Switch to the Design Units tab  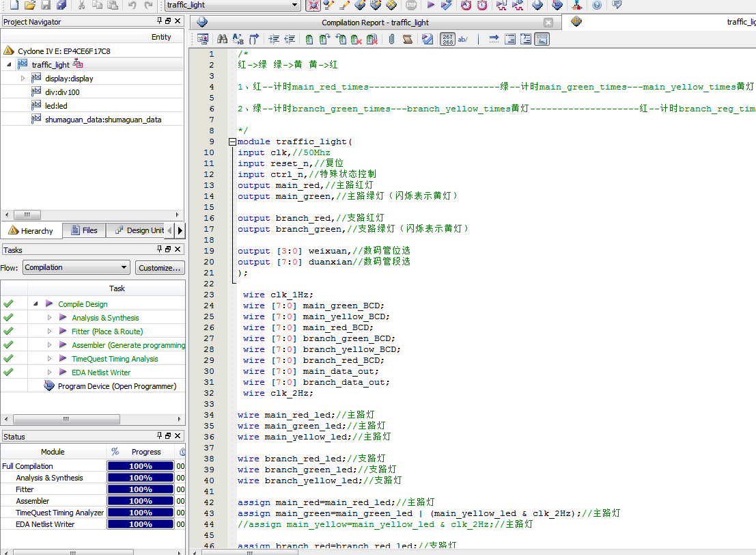click(x=140, y=231)
